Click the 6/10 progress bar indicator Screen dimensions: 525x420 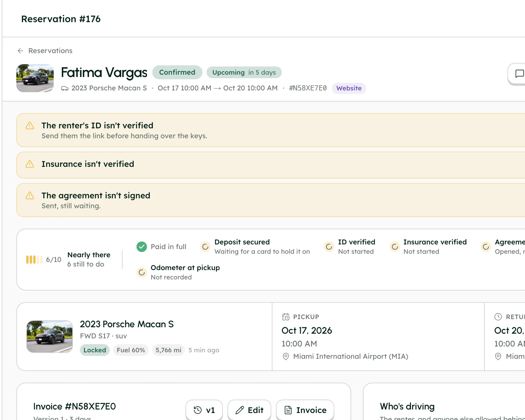coord(34,260)
